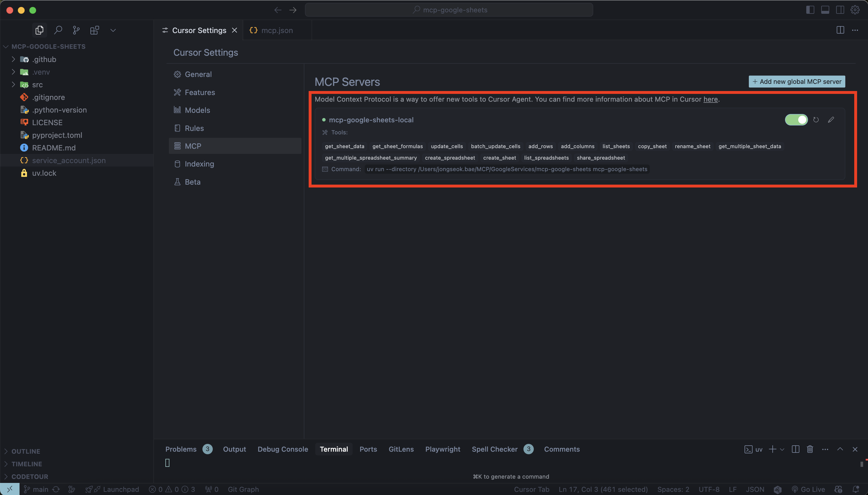Viewport: 868px width, 495px height.
Task: Open settings gear in title bar
Action: pos(855,10)
